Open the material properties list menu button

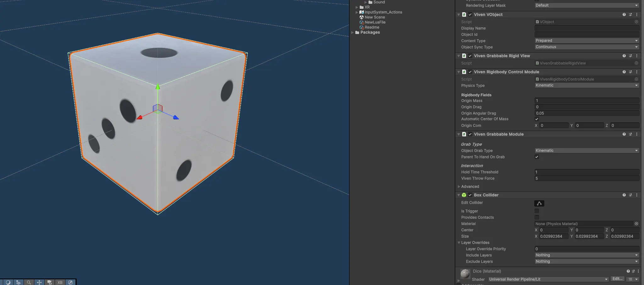point(632,279)
